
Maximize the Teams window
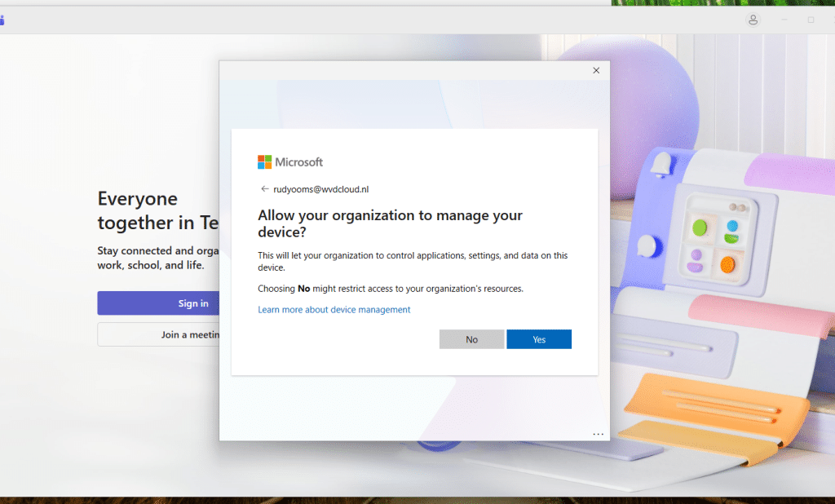tap(811, 20)
